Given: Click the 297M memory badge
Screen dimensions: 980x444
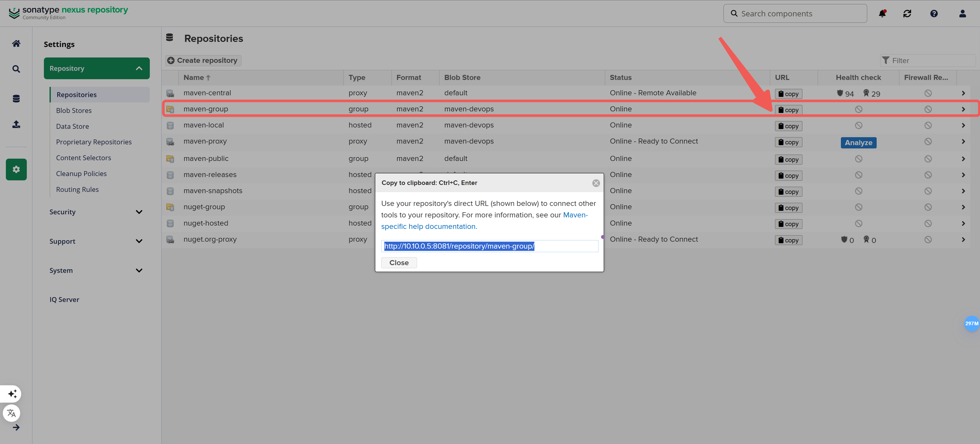Looking at the screenshot, I should coord(972,324).
